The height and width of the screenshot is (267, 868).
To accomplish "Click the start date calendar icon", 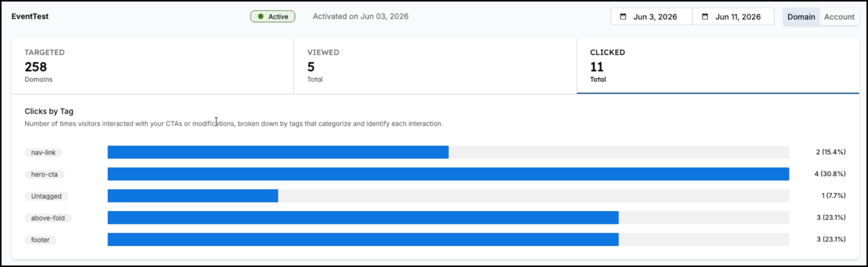I will (623, 17).
